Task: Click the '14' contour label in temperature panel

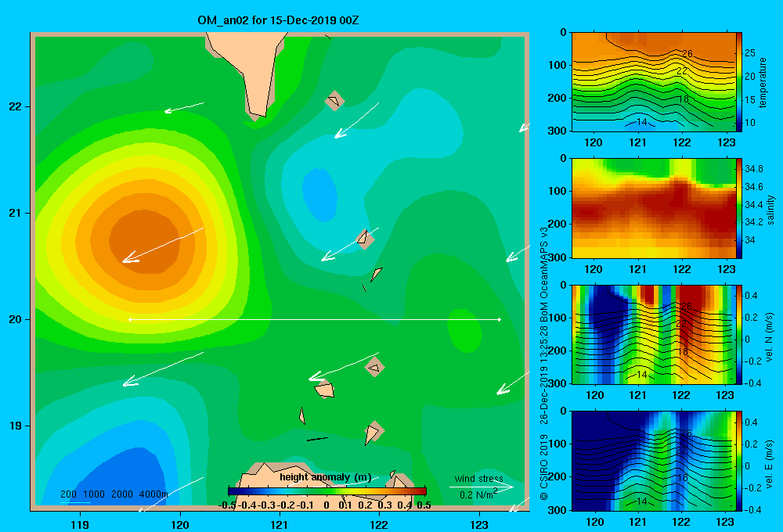Action: pos(642,121)
